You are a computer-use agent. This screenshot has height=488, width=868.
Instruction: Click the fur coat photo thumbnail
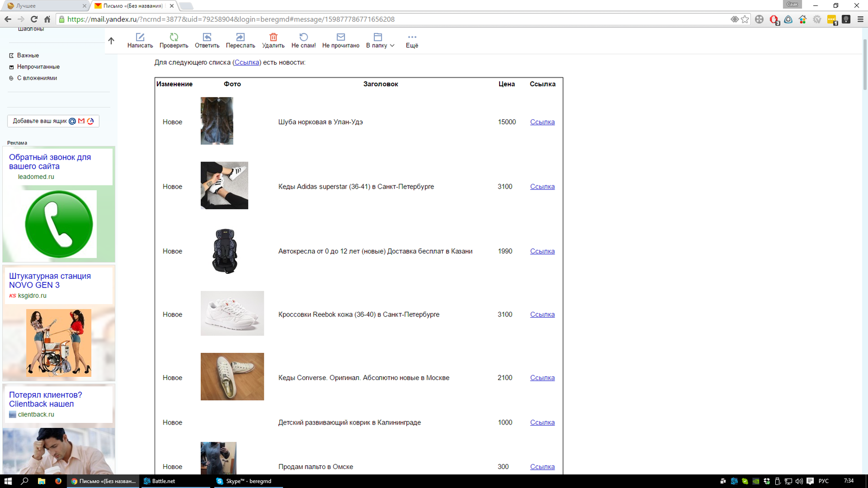click(x=217, y=121)
